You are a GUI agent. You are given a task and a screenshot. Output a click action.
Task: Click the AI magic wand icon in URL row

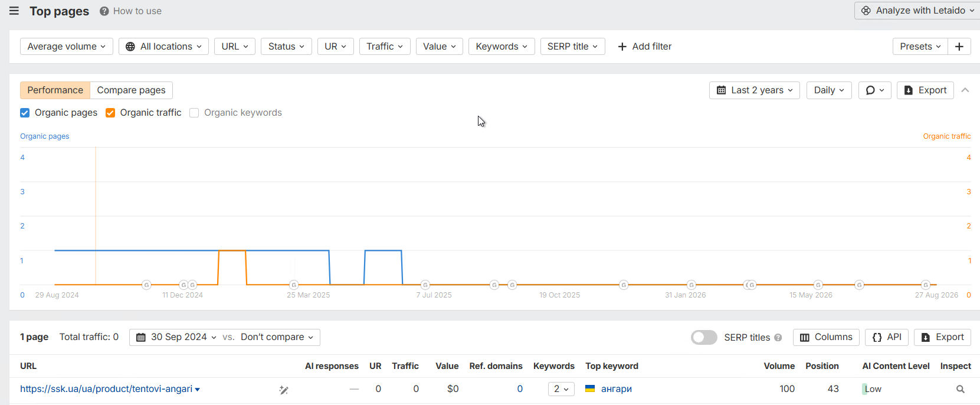click(284, 390)
